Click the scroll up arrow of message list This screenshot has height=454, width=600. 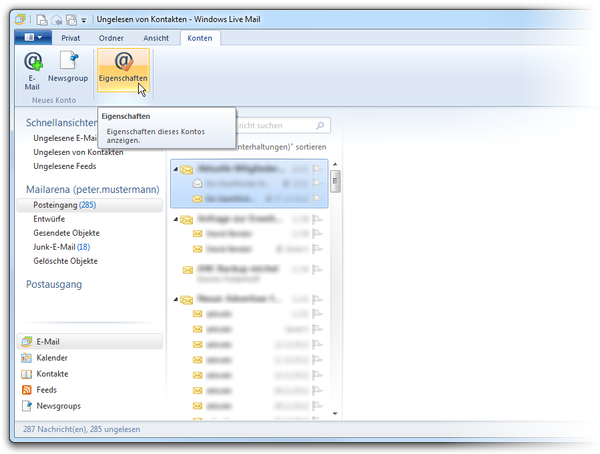tap(335, 164)
